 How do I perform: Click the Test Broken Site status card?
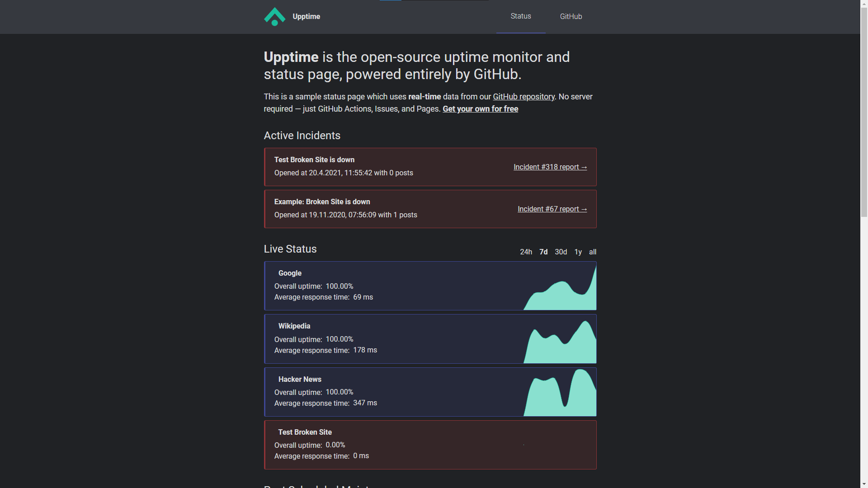pyautogui.click(x=430, y=444)
